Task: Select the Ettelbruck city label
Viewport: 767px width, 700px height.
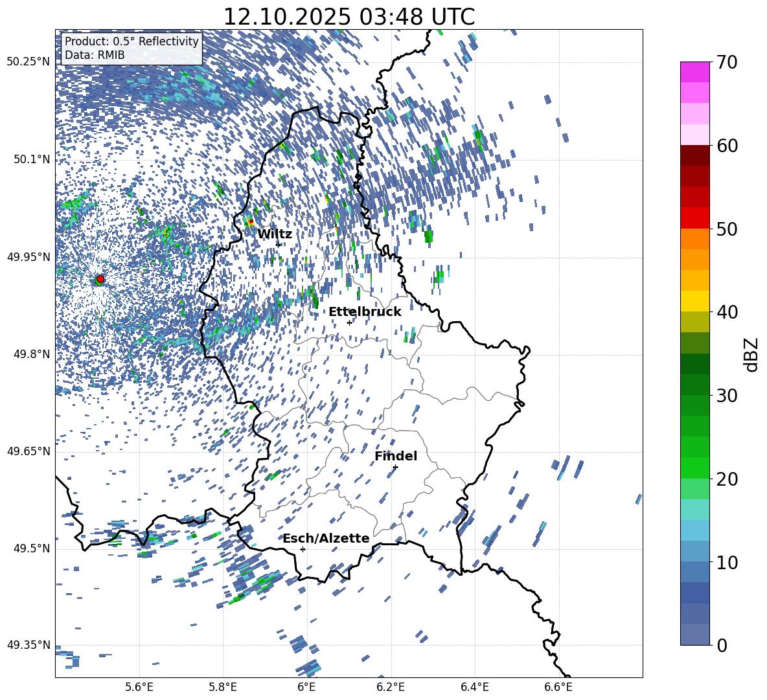Action: [365, 312]
